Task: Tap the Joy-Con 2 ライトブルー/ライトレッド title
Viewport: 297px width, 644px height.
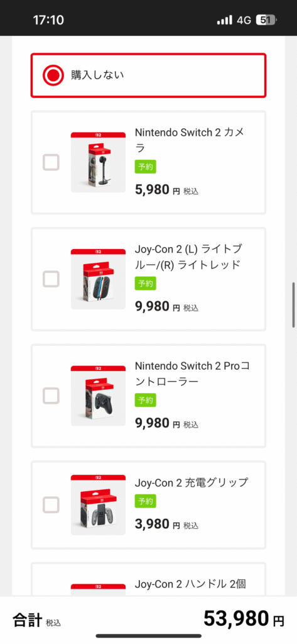Action: pyautogui.click(x=188, y=257)
